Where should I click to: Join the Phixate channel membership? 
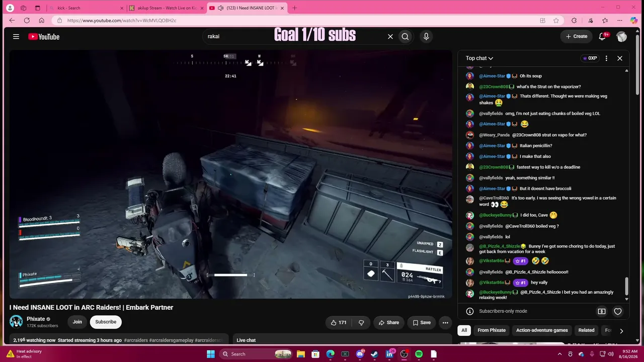click(x=77, y=322)
